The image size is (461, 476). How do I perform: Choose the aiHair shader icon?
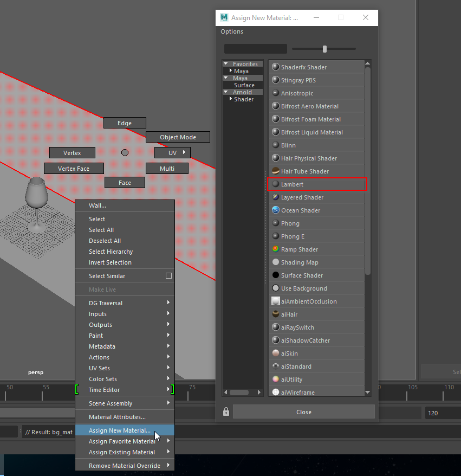275,314
